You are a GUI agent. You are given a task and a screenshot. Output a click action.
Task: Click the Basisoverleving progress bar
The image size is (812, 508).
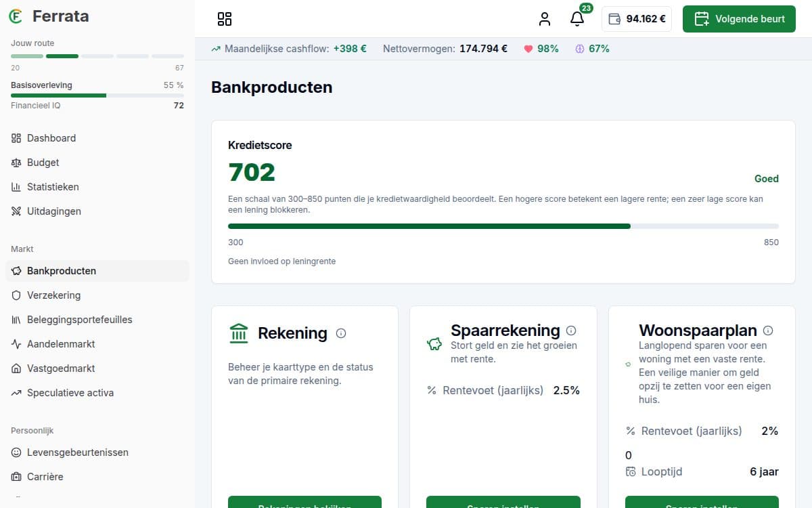(97, 96)
